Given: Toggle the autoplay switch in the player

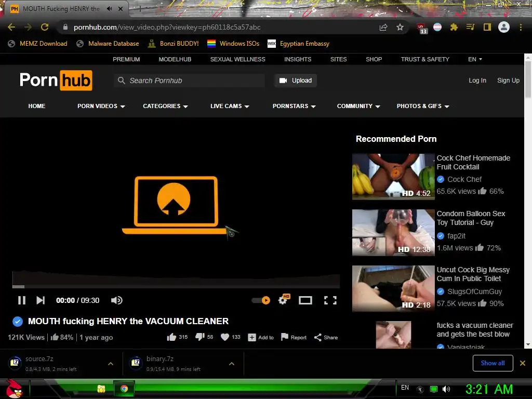Looking at the screenshot, I should click(x=261, y=300).
